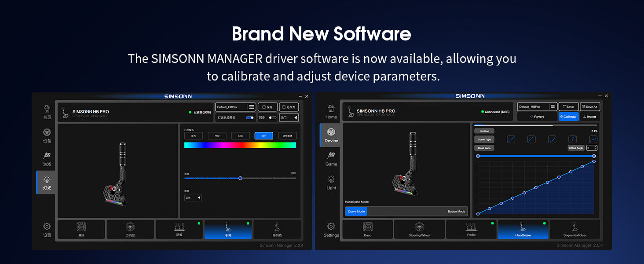Image resolution: width=644 pixels, height=264 pixels.
Task: Click the Calibrate button
Action: click(568, 117)
